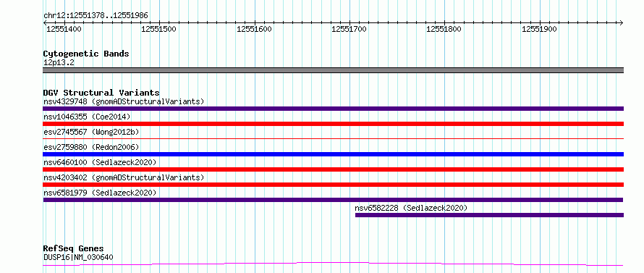Open variant label esv2759880 (Redon2006)

91,147
